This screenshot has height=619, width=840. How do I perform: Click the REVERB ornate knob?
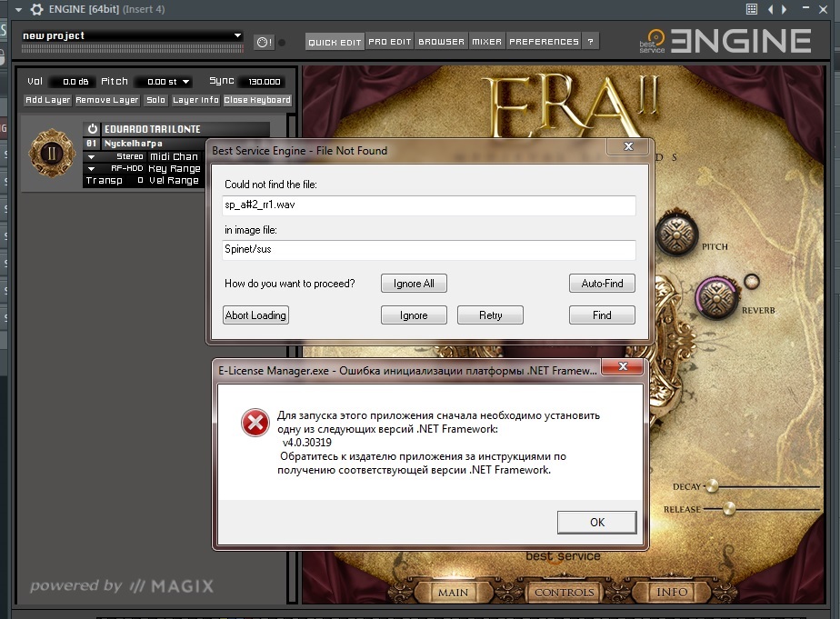coord(717,299)
